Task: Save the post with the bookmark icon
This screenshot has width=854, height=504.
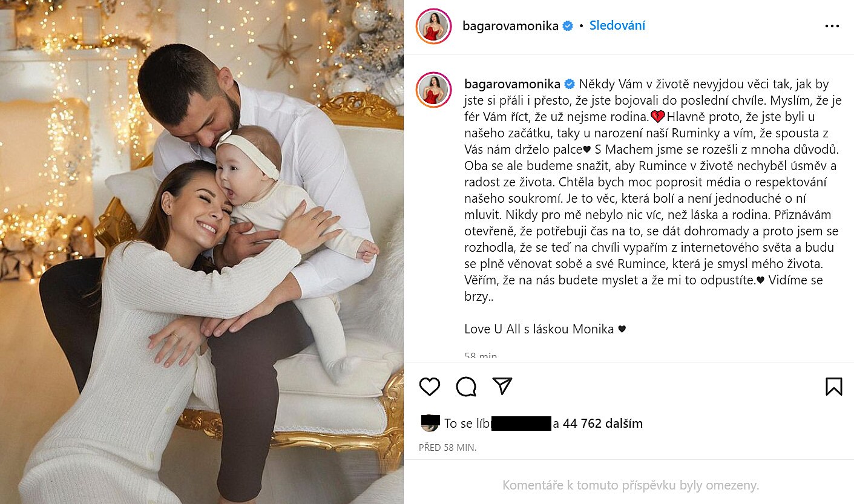Action: point(833,386)
